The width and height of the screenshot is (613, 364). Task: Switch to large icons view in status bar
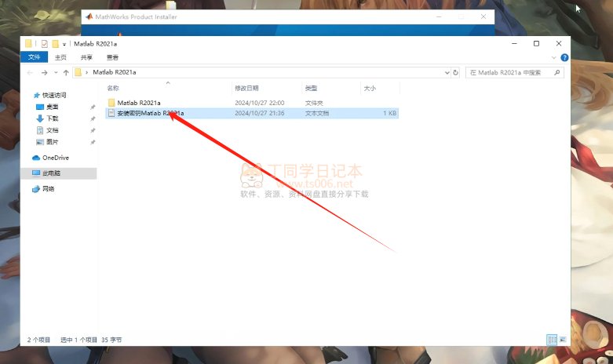pyautogui.click(x=562, y=340)
